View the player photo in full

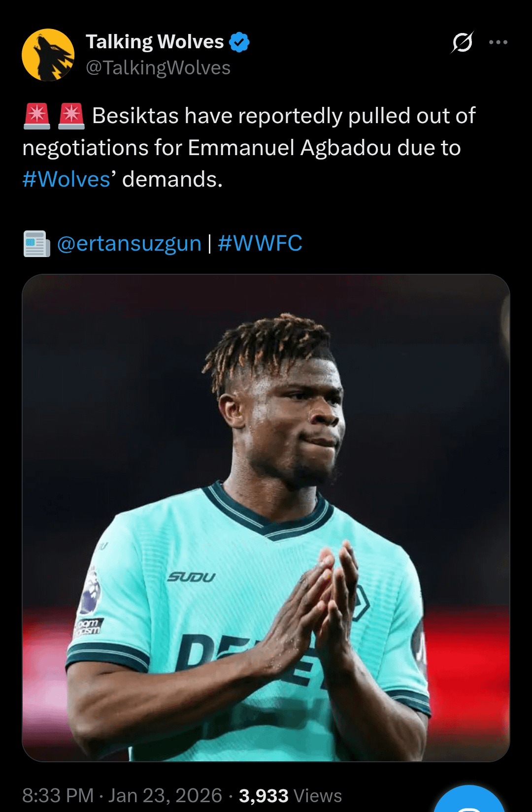pyautogui.click(x=266, y=518)
